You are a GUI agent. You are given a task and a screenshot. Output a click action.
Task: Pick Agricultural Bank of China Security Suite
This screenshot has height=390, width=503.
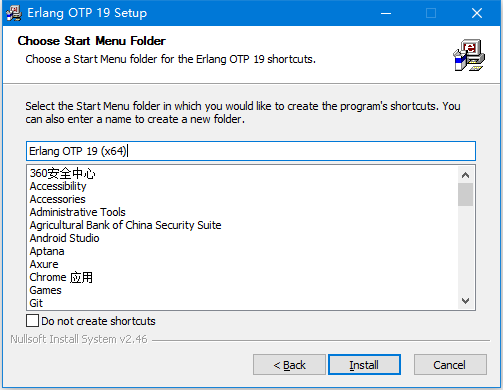[125, 225]
